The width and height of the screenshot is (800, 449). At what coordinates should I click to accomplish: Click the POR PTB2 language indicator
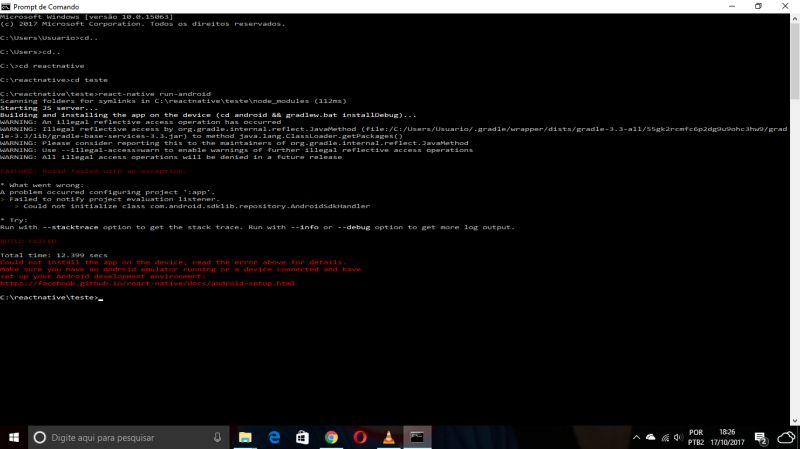pos(696,437)
